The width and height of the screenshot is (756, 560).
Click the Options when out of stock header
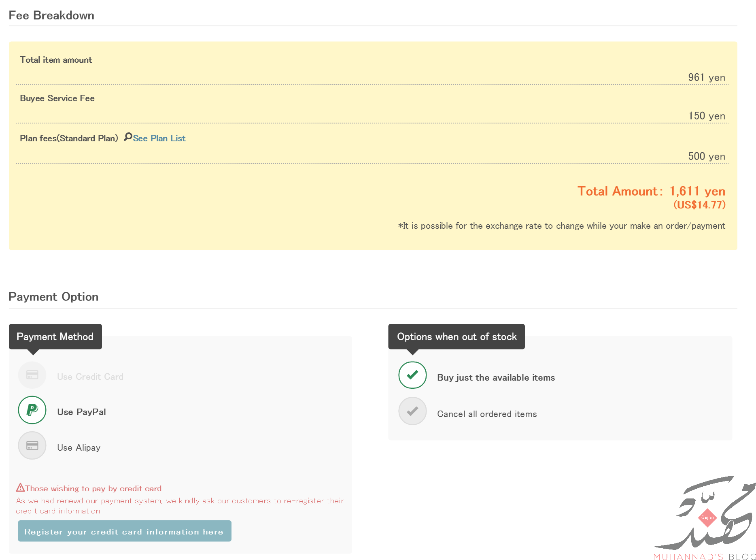(457, 336)
